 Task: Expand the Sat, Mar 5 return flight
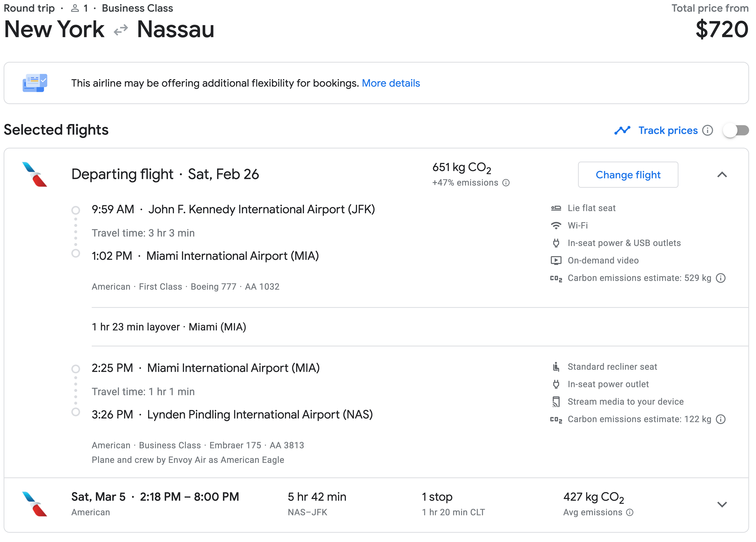click(x=722, y=504)
